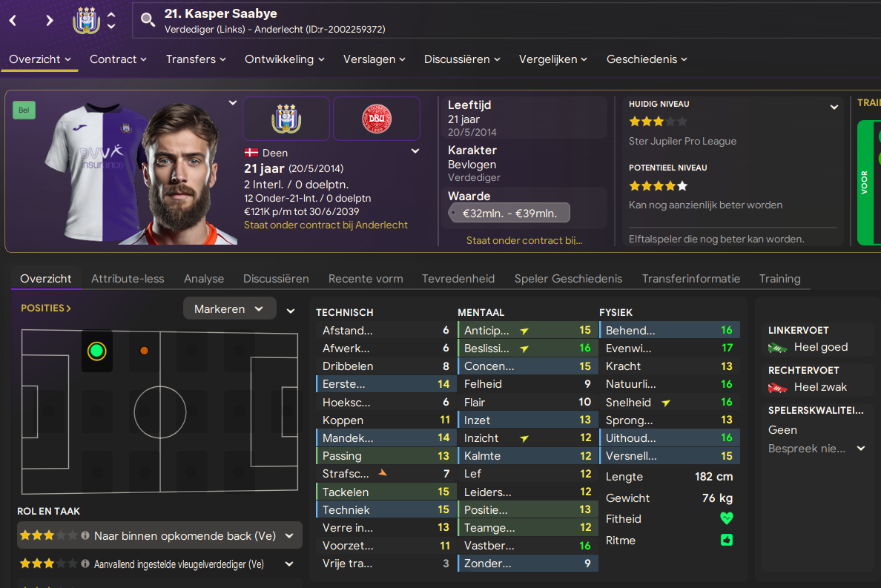The image size is (881, 588).
Task: Click the forward navigation arrow
Action: (50, 21)
